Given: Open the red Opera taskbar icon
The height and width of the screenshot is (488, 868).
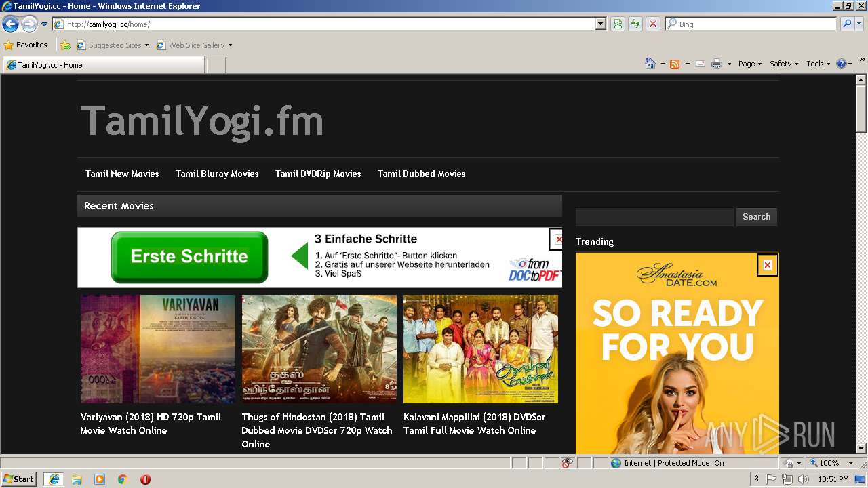Looking at the screenshot, I should pos(145,479).
